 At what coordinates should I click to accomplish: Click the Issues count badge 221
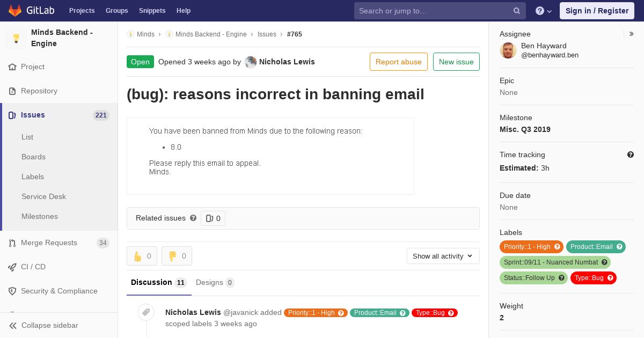pos(101,115)
